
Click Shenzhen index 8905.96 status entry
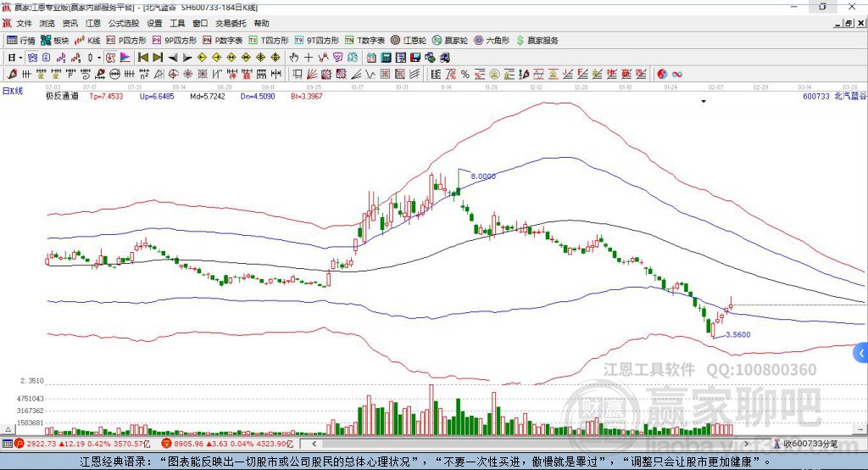pyautogui.click(x=227, y=444)
